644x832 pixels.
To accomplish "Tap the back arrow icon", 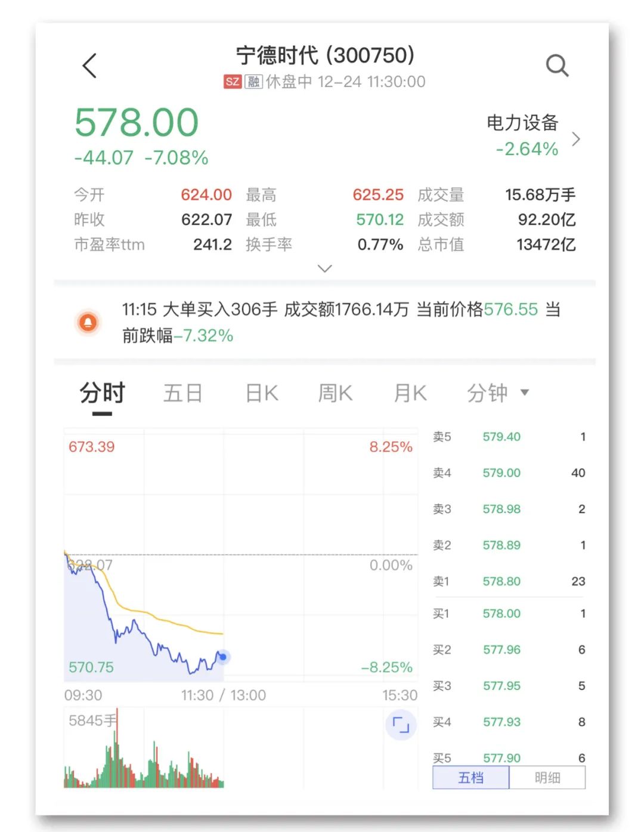I will click(x=89, y=66).
